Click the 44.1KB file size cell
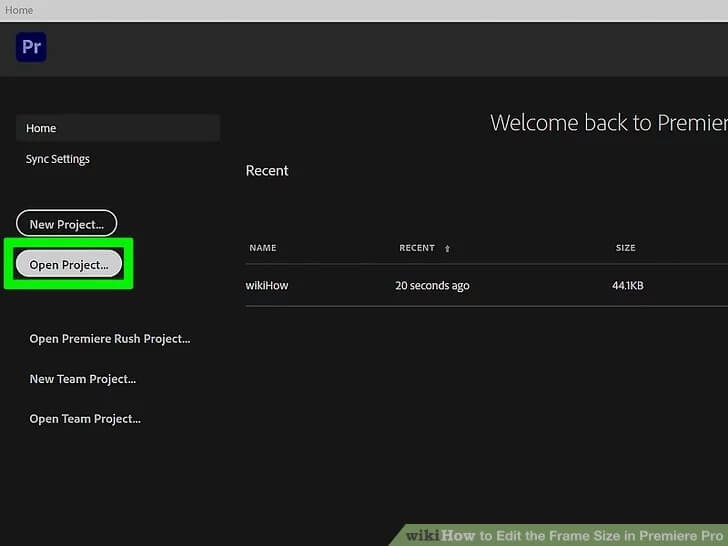This screenshot has width=728, height=546. 627,286
